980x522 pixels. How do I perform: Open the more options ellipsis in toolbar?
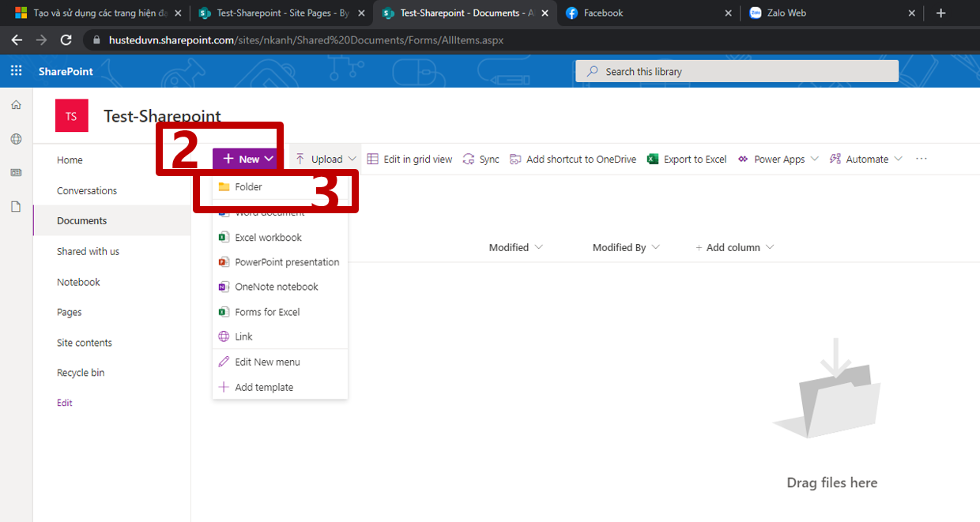coord(921,160)
